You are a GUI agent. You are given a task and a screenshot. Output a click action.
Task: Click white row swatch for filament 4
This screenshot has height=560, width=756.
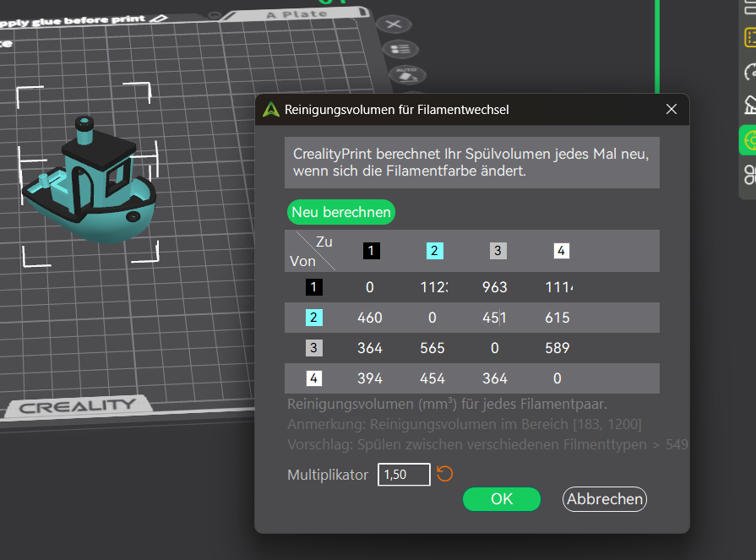(x=314, y=378)
